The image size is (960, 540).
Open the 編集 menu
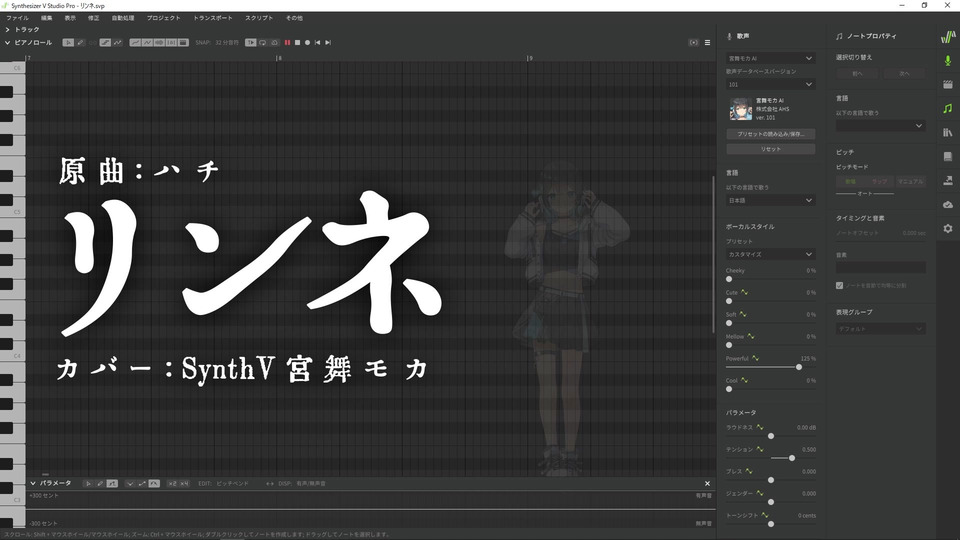[47, 18]
